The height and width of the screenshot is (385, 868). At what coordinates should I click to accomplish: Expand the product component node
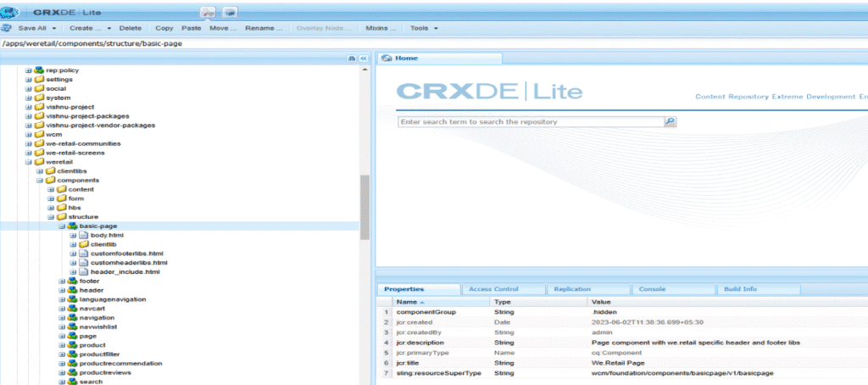[x=62, y=345]
